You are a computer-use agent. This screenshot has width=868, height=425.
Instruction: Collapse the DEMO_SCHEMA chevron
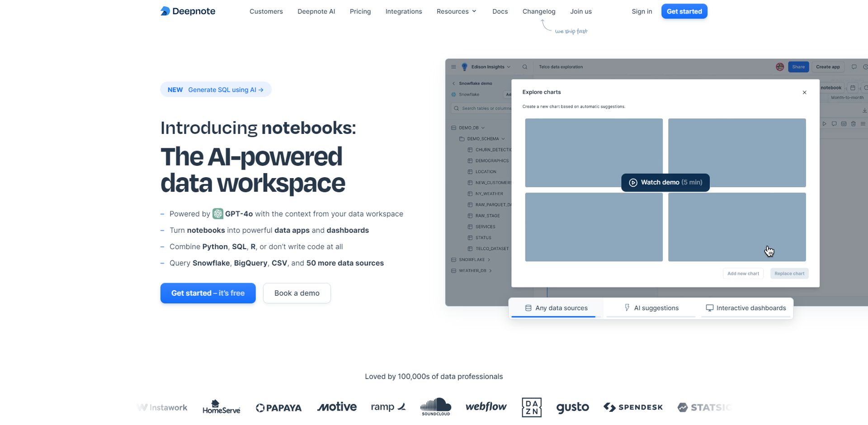[503, 139]
